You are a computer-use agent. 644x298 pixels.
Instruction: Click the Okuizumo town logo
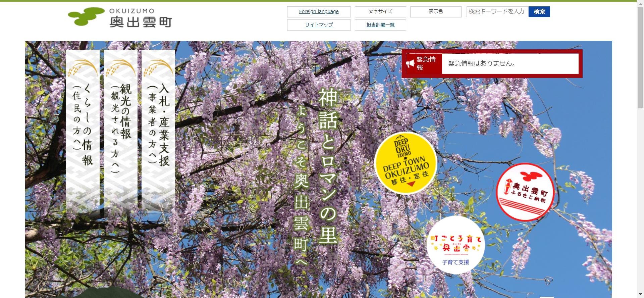click(120, 17)
